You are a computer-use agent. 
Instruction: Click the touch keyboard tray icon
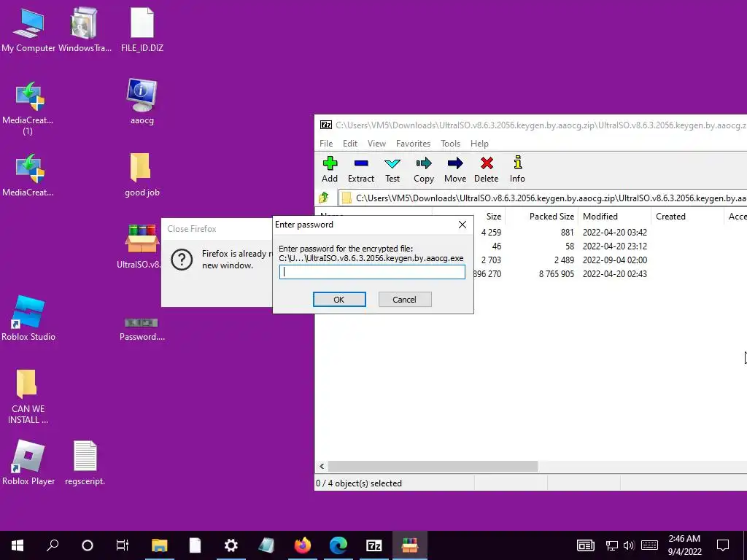coord(649,545)
